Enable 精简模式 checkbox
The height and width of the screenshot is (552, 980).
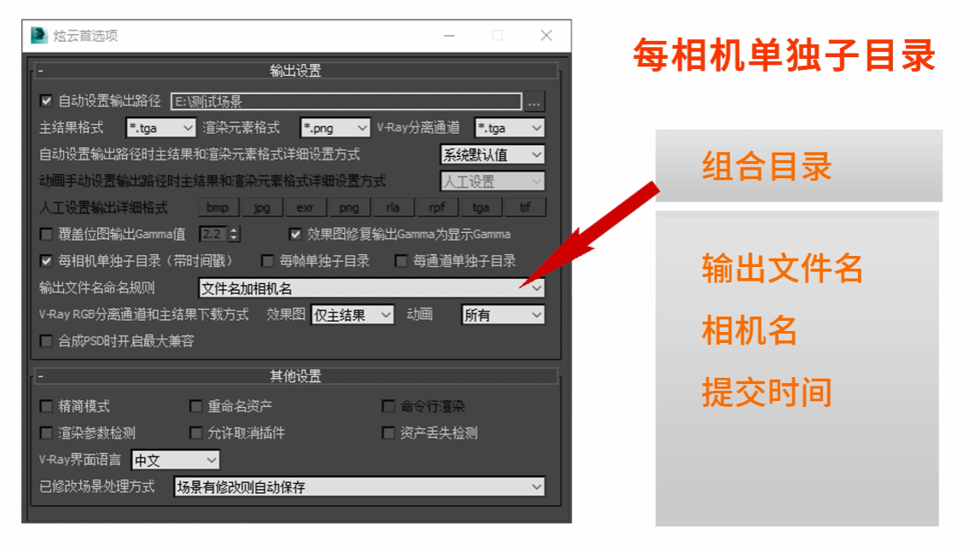[47, 406]
